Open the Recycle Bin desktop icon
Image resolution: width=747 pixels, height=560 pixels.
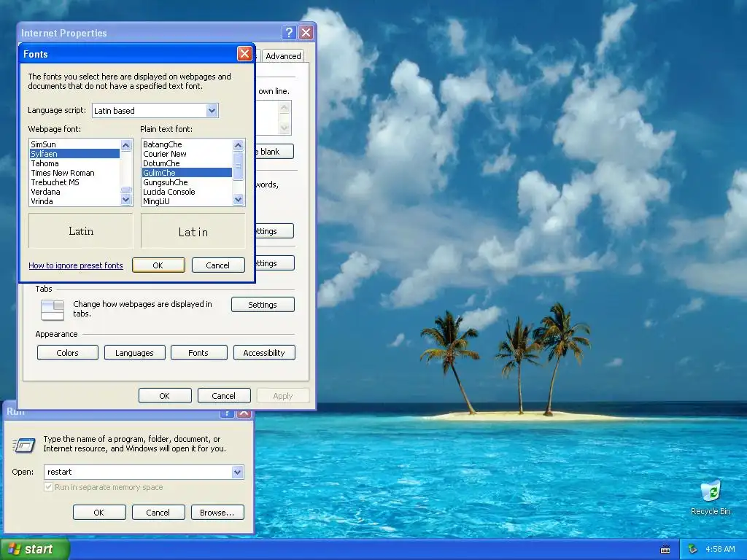click(711, 497)
